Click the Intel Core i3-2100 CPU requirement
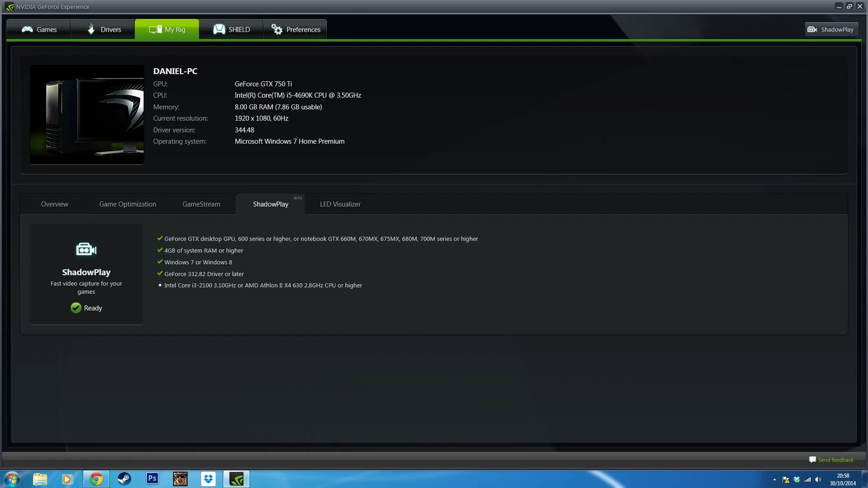This screenshot has width=868, height=488. (263, 286)
